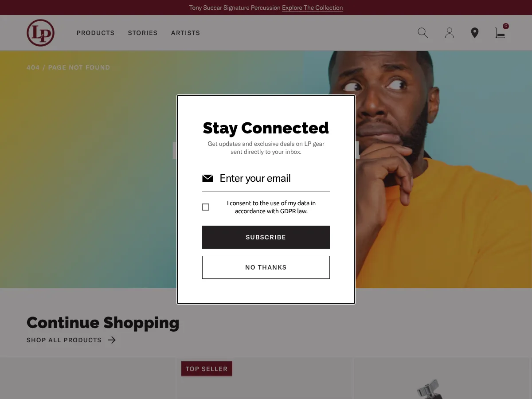Open the Products menu
The width and height of the screenshot is (532, 399).
click(95, 33)
